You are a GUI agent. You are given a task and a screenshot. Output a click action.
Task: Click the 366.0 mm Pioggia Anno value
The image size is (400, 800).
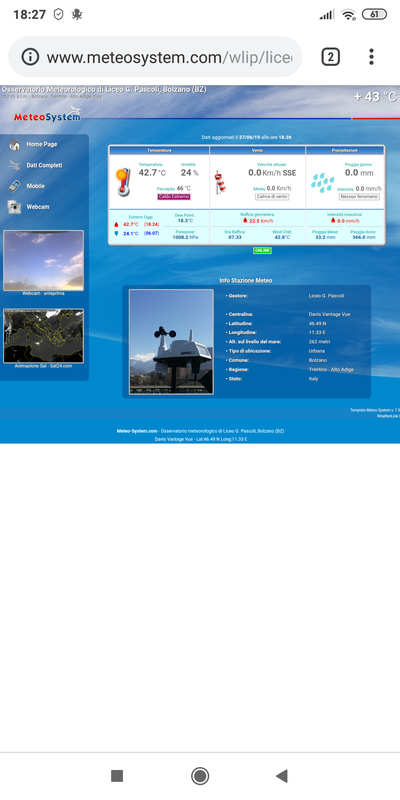point(363,237)
